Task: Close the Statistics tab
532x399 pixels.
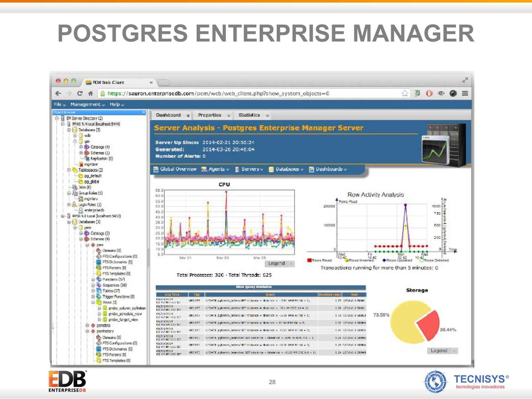Action: click(267, 116)
